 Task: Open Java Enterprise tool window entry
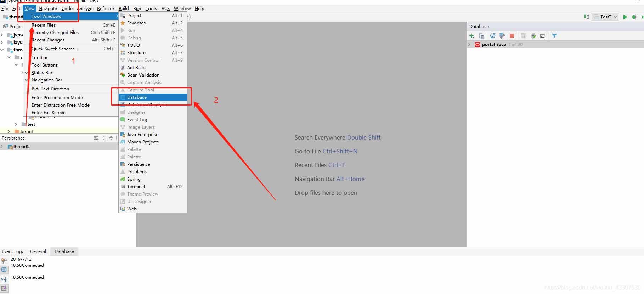point(153,135)
